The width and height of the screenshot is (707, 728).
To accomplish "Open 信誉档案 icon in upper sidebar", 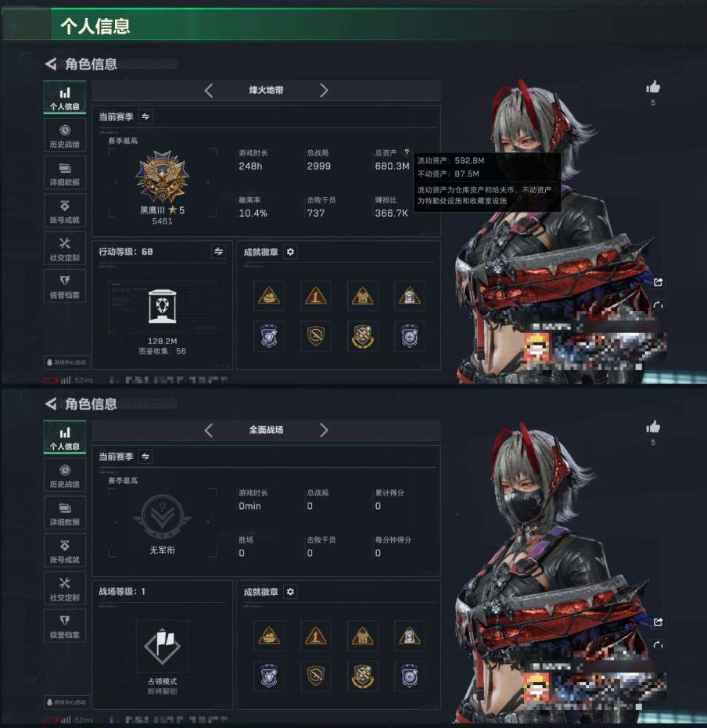I will click(x=65, y=285).
